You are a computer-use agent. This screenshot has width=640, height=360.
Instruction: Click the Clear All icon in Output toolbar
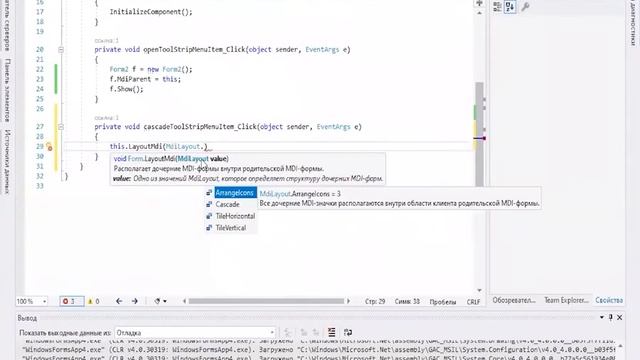(x=331, y=333)
